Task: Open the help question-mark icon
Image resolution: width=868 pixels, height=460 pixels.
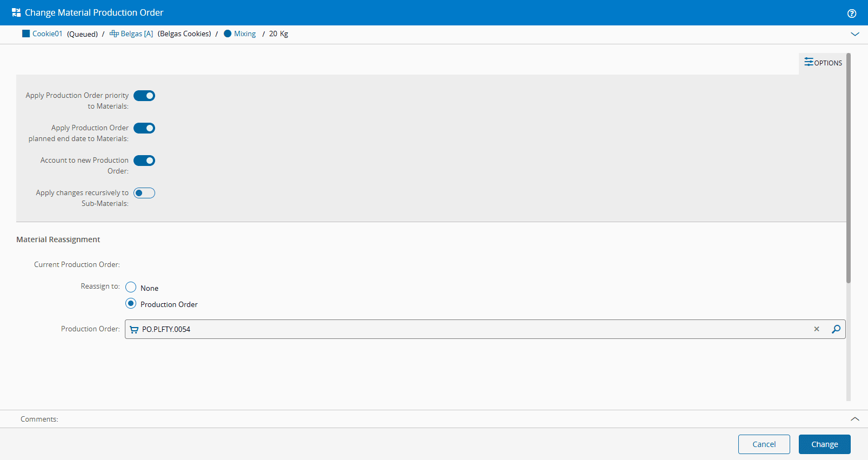Action: click(x=852, y=14)
